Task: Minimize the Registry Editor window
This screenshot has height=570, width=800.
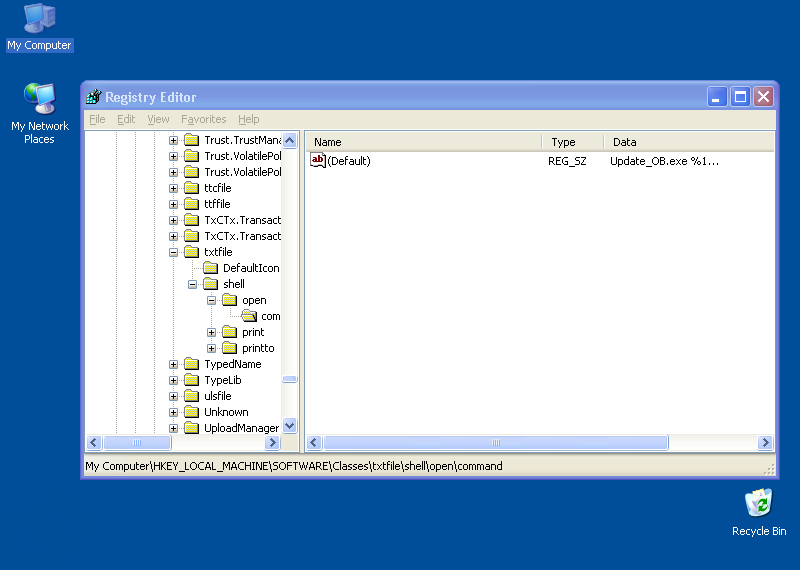Action: [717, 96]
